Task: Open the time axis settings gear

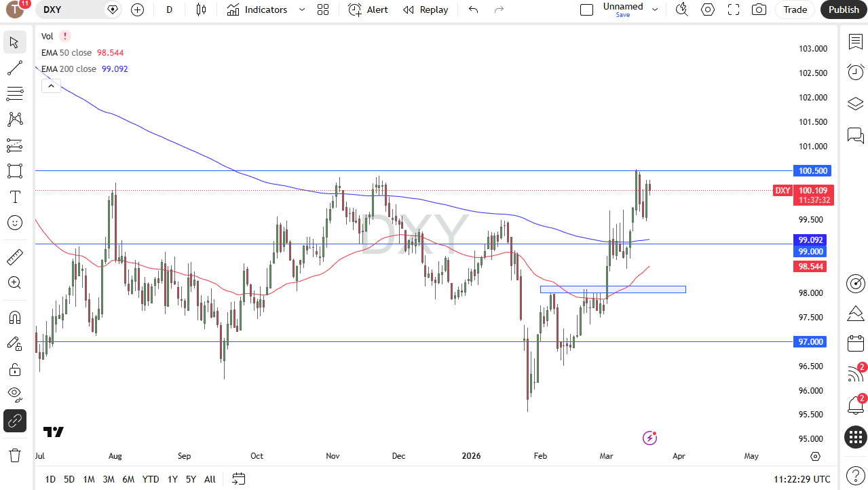Action: [x=815, y=456]
